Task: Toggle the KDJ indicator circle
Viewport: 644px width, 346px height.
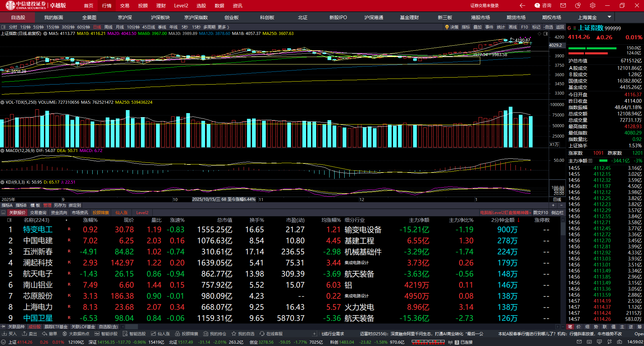Action: coord(2,182)
